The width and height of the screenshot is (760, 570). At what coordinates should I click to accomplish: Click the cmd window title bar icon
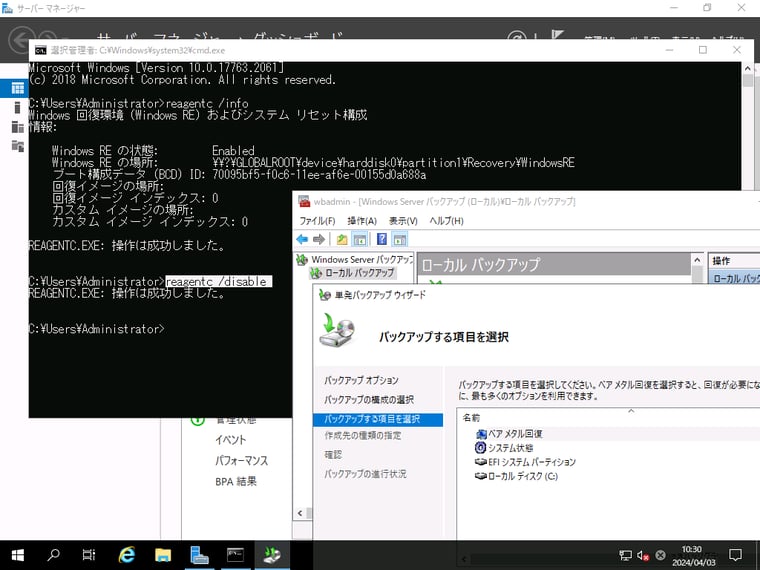click(x=41, y=50)
